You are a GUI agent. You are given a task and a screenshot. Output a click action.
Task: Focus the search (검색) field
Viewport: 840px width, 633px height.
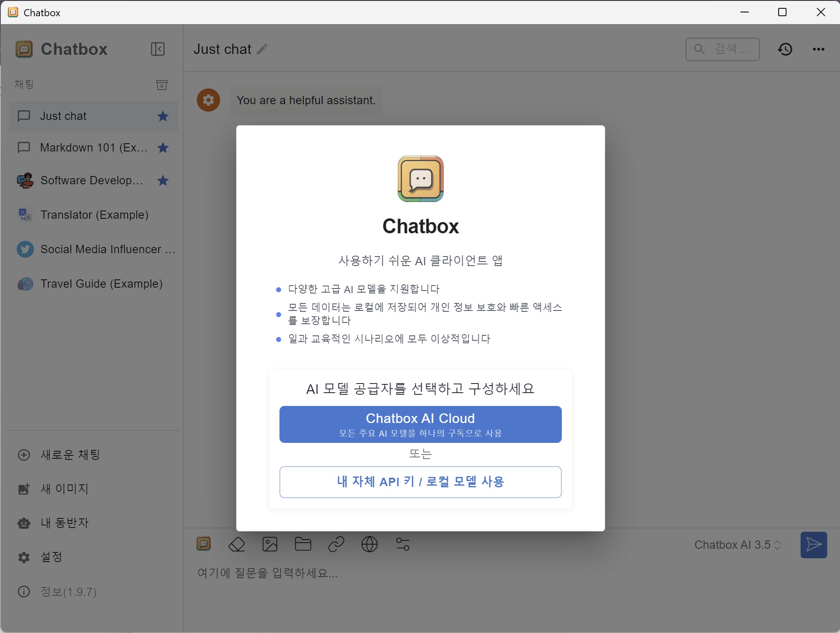coord(722,49)
